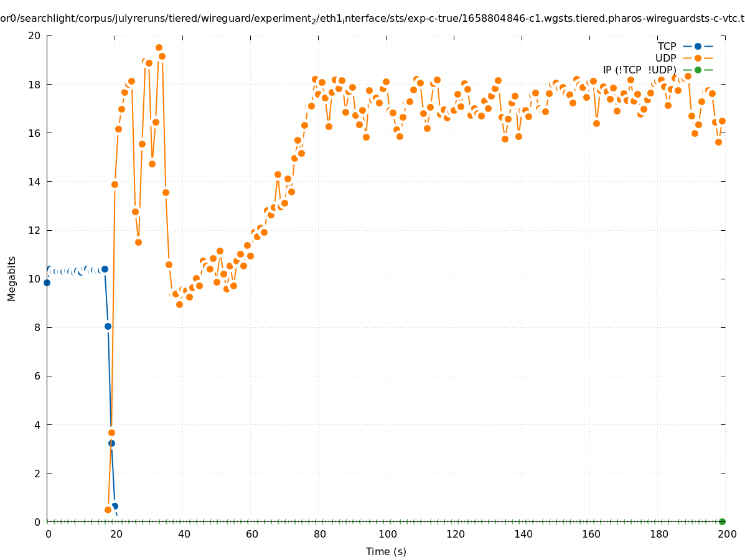745x560 pixels.
Task: Click the first TCP data point at time 0
Action: (47, 282)
